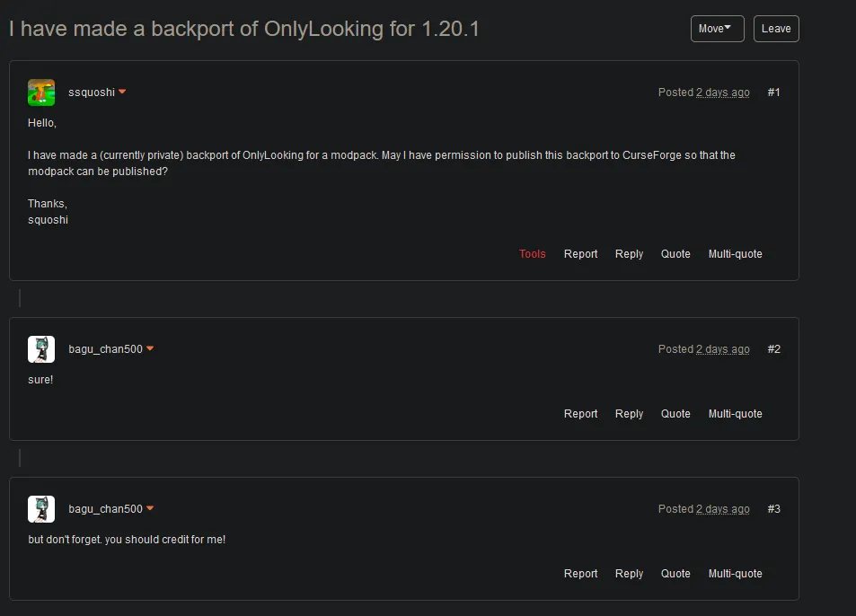Viewport: 856px width, 616px height.
Task: Expand the ssquoshi username dropdown arrow
Action: [x=122, y=92]
